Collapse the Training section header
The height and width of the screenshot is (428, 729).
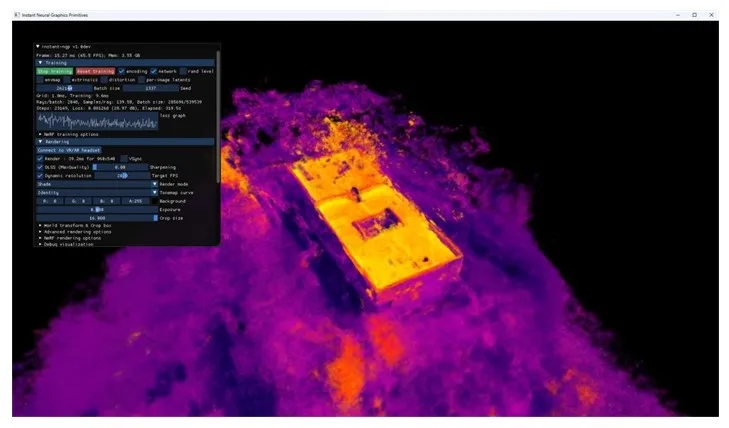pos(40,62)
